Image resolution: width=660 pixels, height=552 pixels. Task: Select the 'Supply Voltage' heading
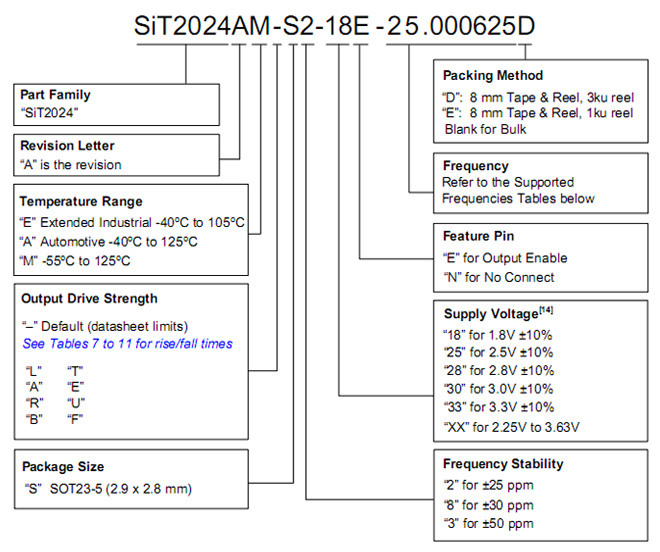point(491,314)
